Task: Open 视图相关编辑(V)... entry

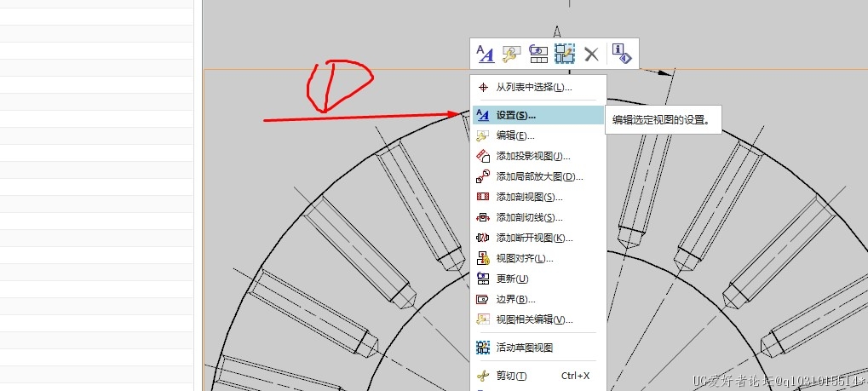Action: (538, 319)
